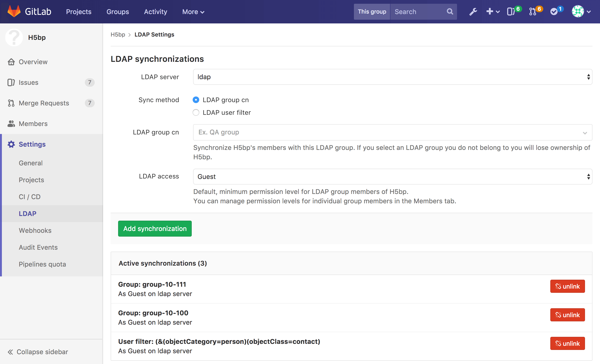Navigate to the Overview sidebar item
Screen dimensions: 600x364
[33, 62]
